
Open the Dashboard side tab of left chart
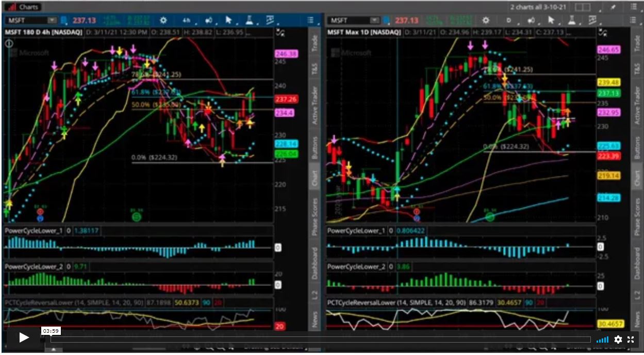click(315, 263)
